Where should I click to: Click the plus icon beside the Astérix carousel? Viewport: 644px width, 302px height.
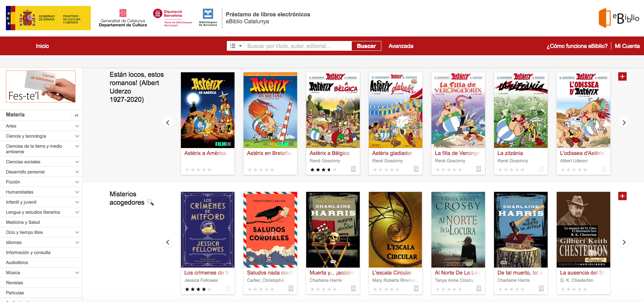622,76
